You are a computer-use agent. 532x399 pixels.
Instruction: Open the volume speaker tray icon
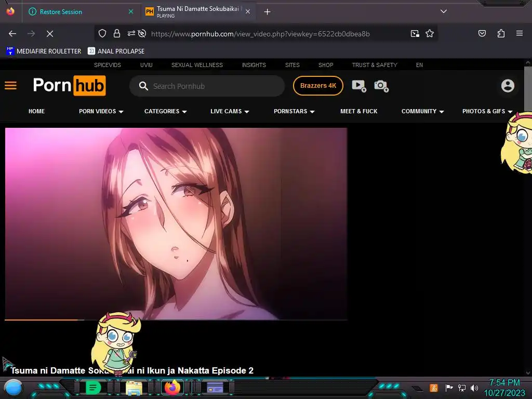click(474, 388)
